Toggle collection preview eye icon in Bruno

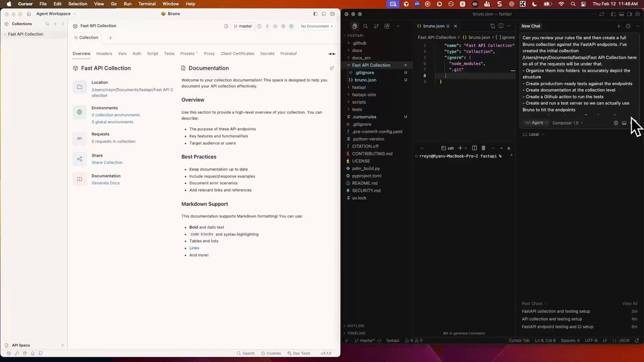pyautogui.click(x=275, y=26)
